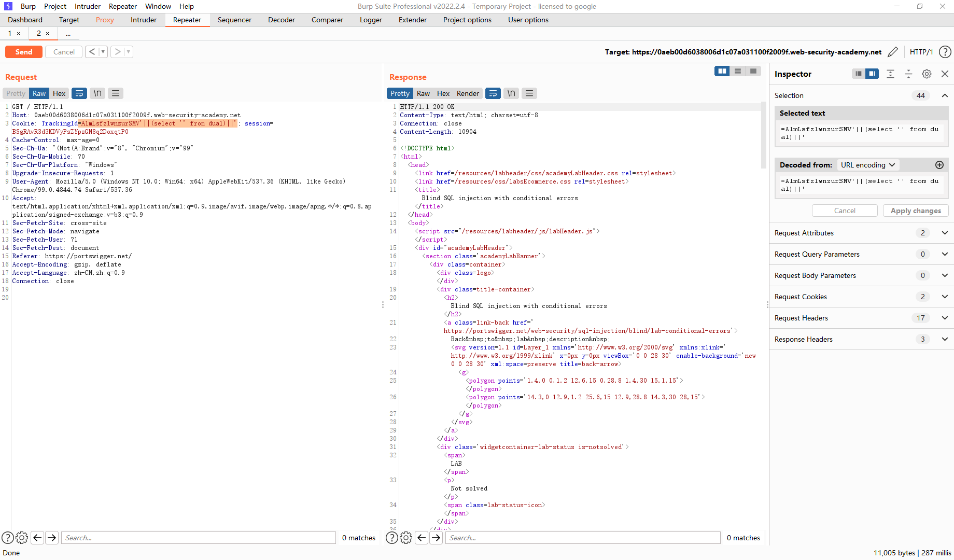Image resolution: width=954 pixels, height=560 pixels.
Task: Close Repeater tab 1
Action: [18, 33]
